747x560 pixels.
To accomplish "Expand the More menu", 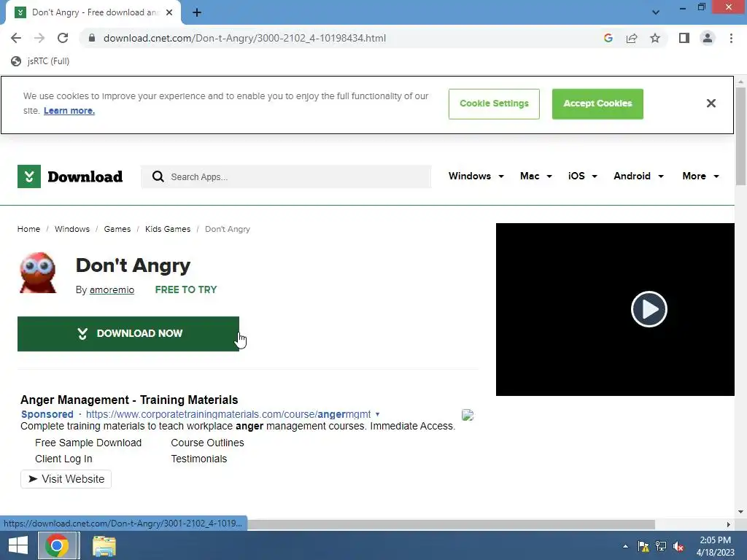I will 700,176.
